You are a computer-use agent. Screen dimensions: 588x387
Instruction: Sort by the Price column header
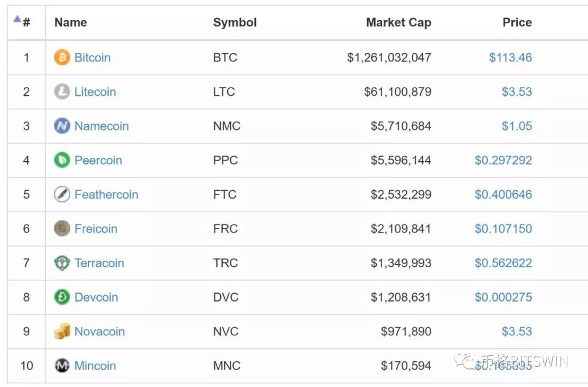pyautogui.click(x=517, y=22)
